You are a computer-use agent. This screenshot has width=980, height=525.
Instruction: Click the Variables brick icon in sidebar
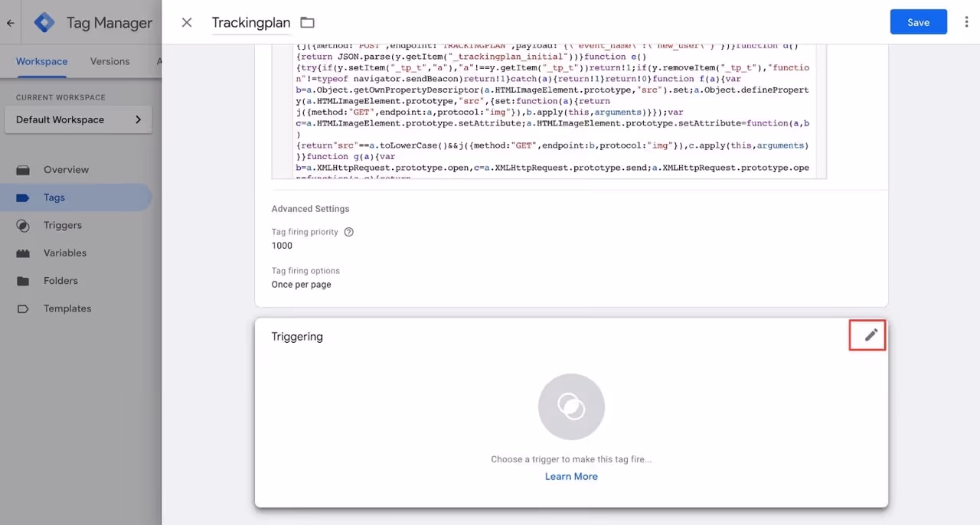point(23,253)
